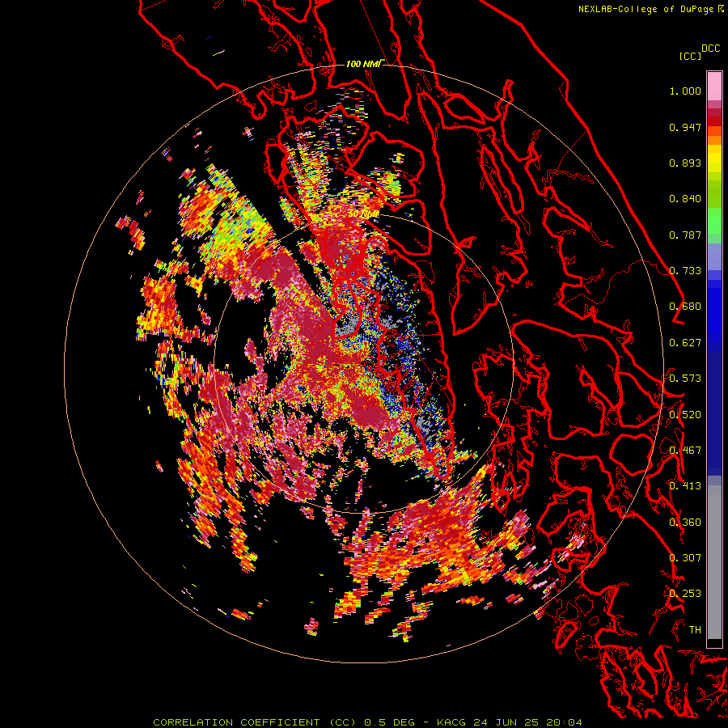This screenshot has height=728, width=728.
Task: Select the 0.413 scale value
Action: tap(685, 486)
